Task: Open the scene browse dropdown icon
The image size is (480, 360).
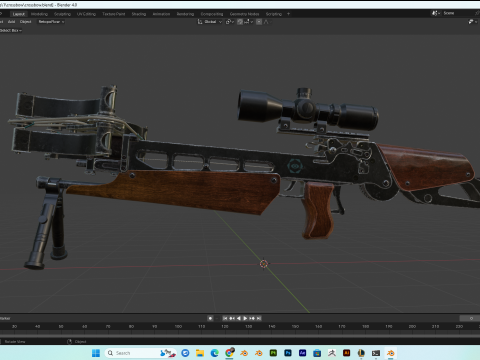Action: (x=436, y=13)
